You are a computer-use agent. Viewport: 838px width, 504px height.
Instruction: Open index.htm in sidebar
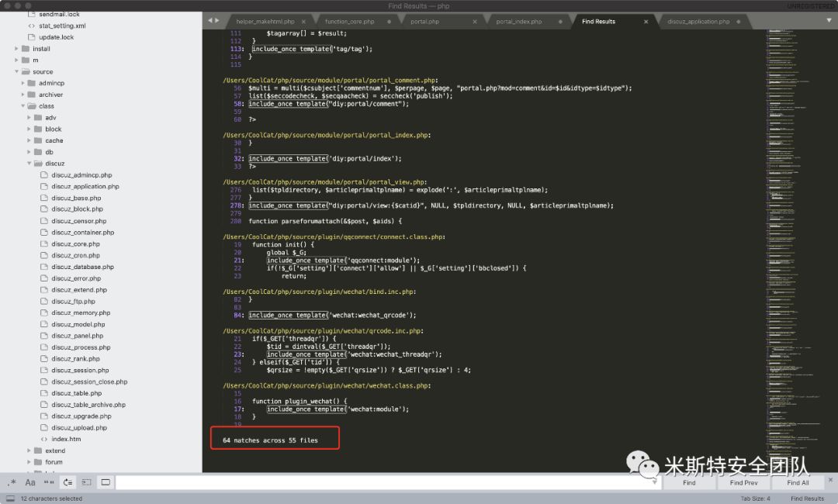[66, 439]
